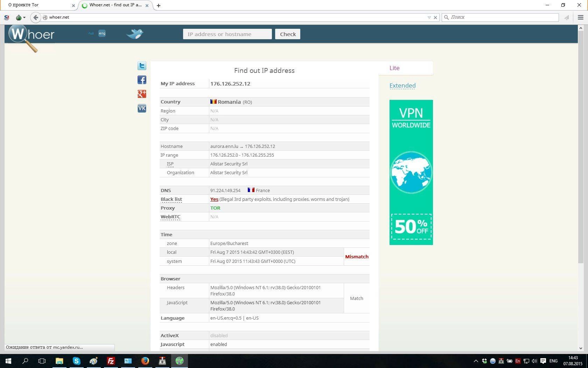Click the taskbar search magnifier
The image size is (588, 368).
click(25, 361)
